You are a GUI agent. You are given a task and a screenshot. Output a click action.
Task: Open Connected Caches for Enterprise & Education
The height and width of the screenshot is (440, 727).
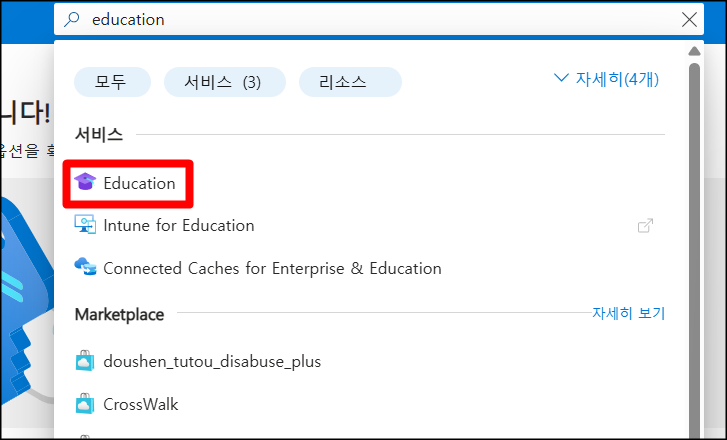[272, 268]
